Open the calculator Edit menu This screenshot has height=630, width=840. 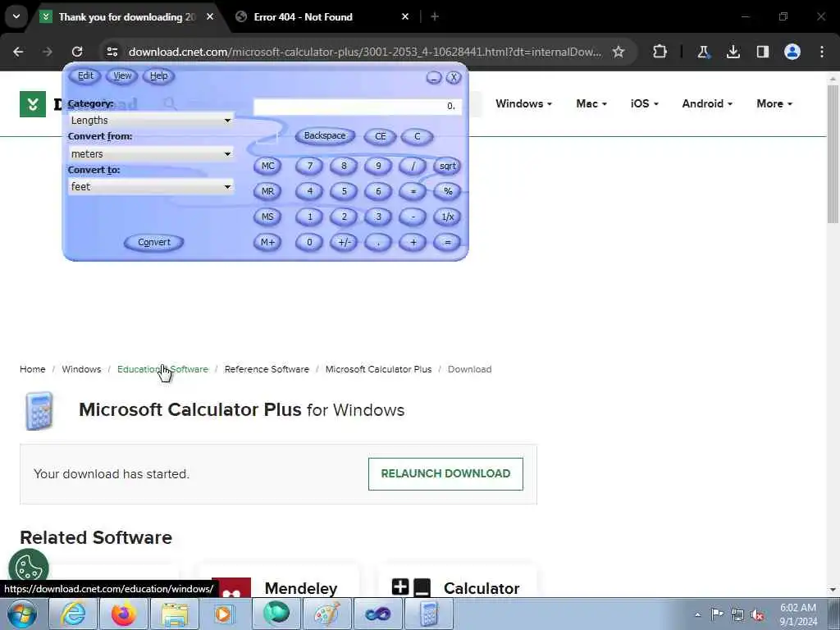coord(85,76)
